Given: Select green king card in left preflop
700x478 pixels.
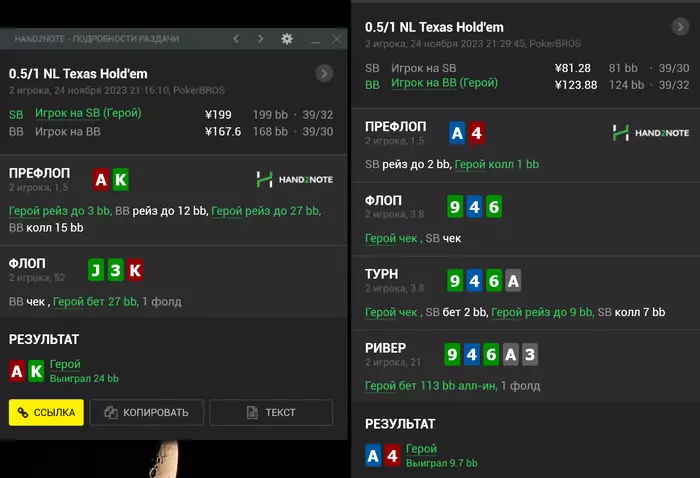Looking at the screenshot, I should click(x=121, y=179).
